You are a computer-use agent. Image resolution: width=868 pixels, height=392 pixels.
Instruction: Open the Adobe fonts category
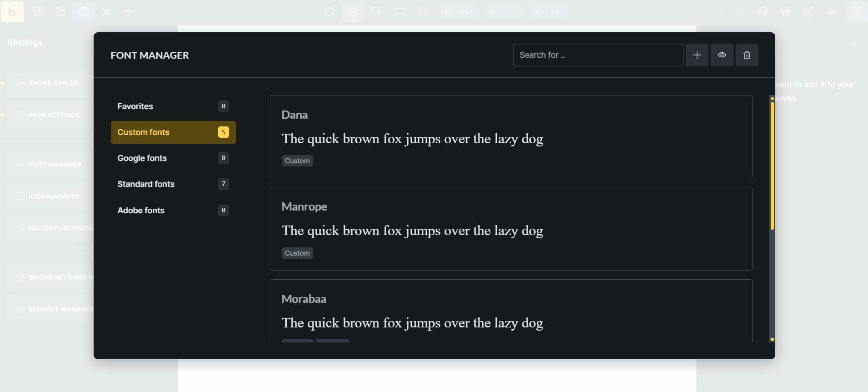173,210
